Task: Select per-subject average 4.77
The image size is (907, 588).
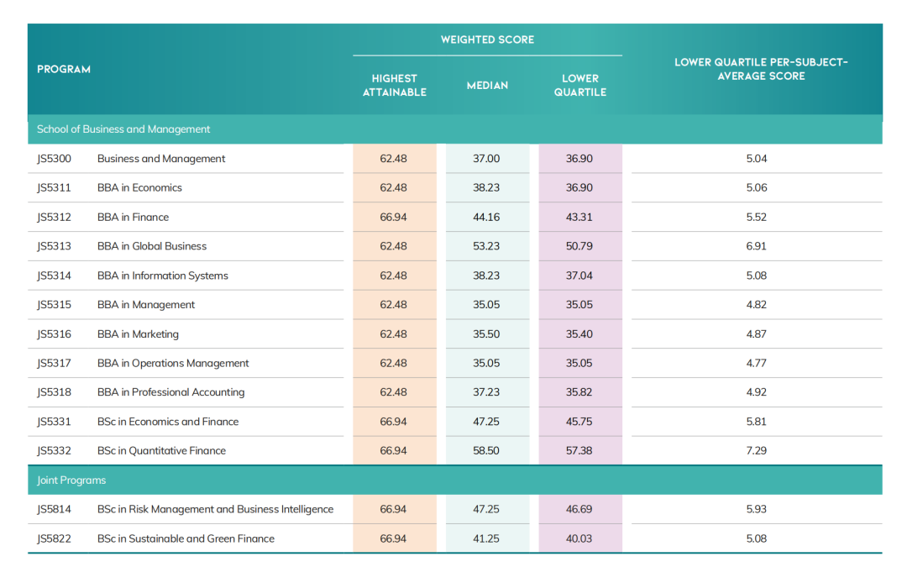Action: point(757,363)
